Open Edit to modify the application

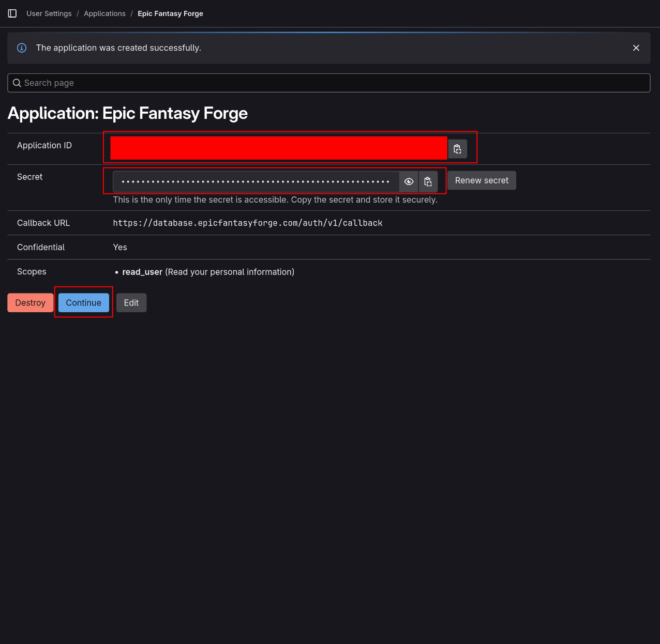pos(131,302)
